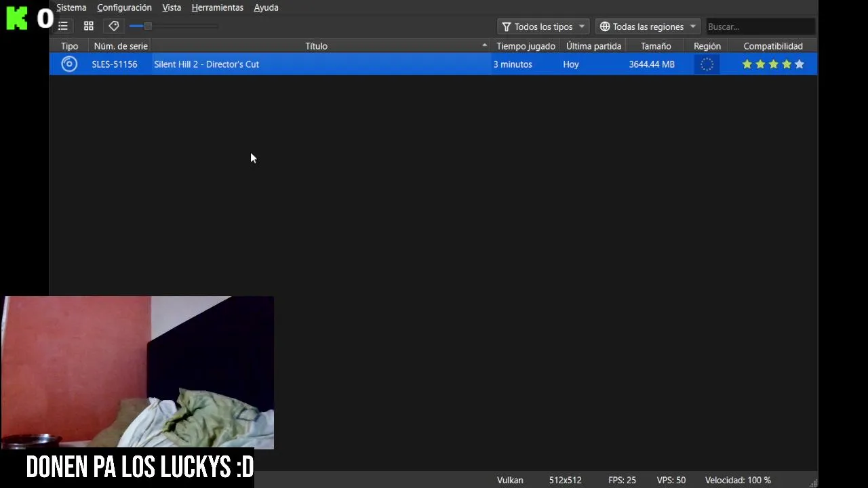Viewport: 868px width, 488px height.
Task: Click the window resize grip in status bar
Action: tap(813, 483)
